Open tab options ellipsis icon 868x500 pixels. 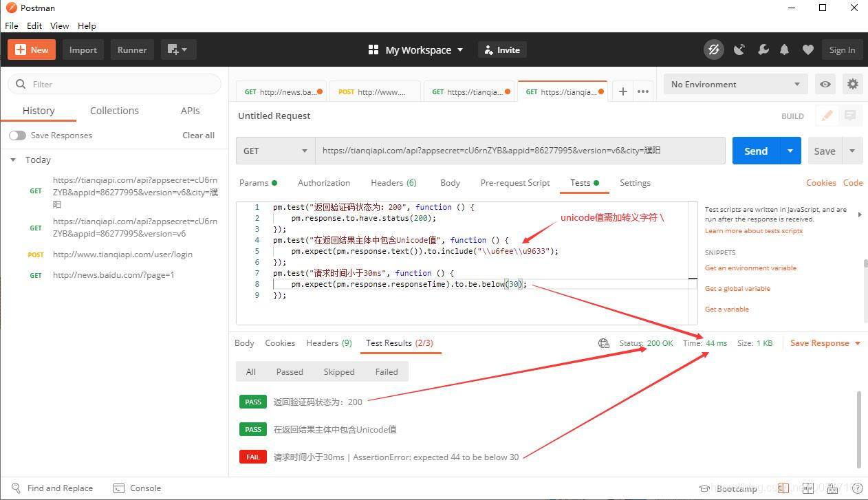pyautogui.click(x=643, y=91)
